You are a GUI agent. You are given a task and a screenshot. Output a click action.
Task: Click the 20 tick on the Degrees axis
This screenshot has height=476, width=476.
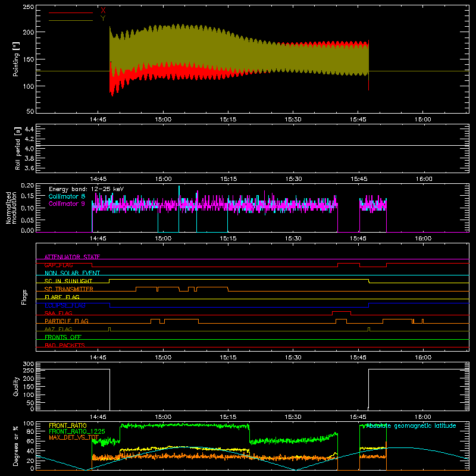coord(30,461)
